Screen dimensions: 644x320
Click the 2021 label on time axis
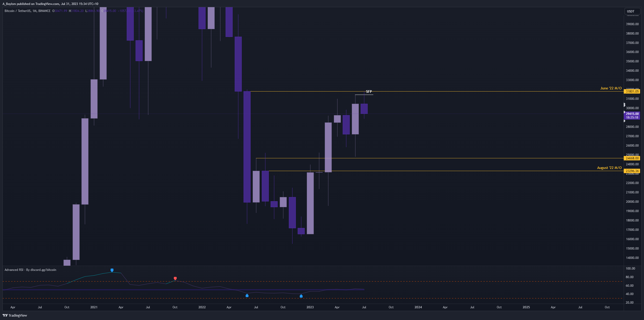pos(94,307)
